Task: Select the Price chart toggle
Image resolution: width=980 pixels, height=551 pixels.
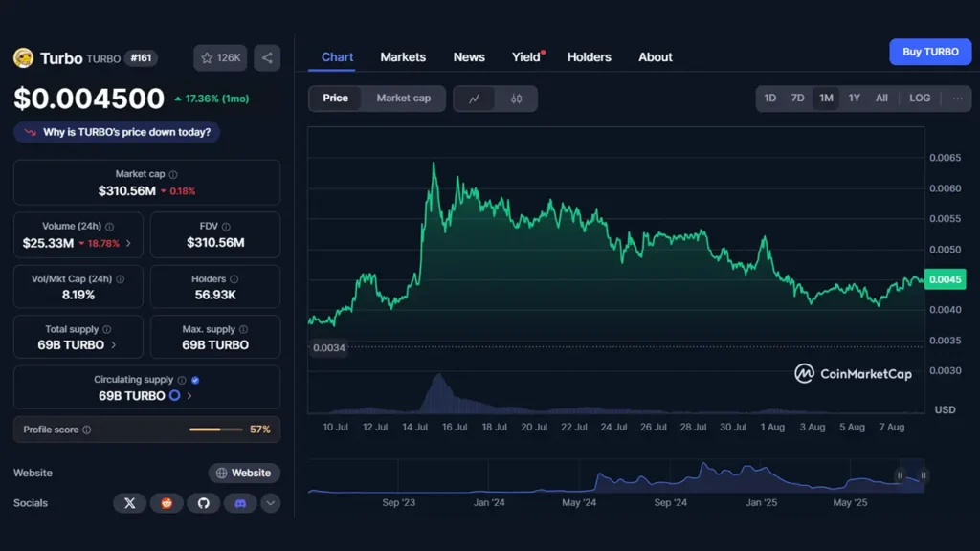Action: [x=335, y=99]
